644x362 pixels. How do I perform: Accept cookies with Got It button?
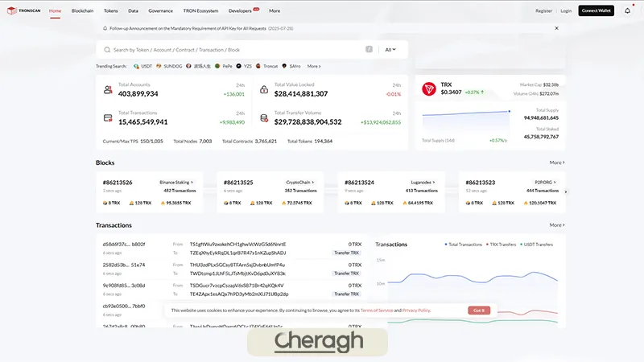click(479, 311)
